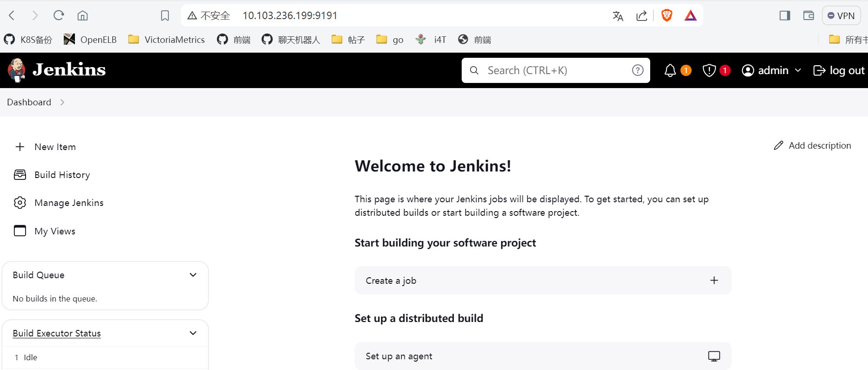Open Brave Shields lion icon
The image size is (868, 370).
pyautogui.click(x=667, y=16)
